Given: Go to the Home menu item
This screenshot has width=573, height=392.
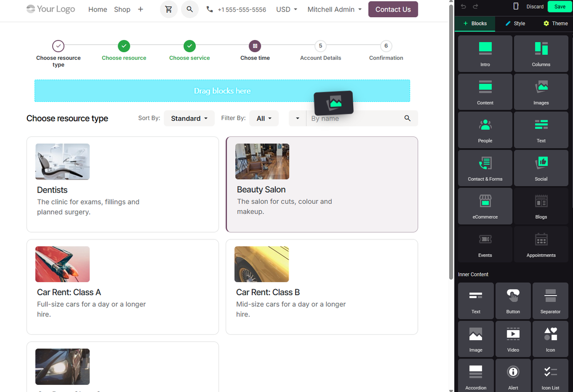Looking at the screenshot, I should [97, 10].
